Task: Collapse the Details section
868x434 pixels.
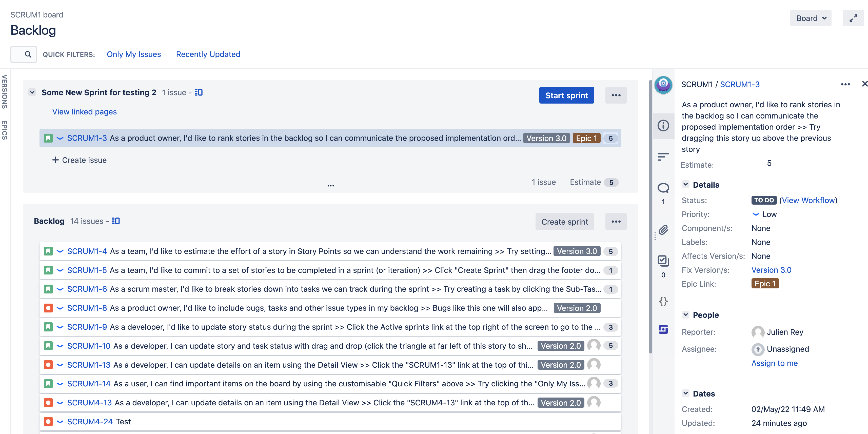Action: click(x=685, y=184)
